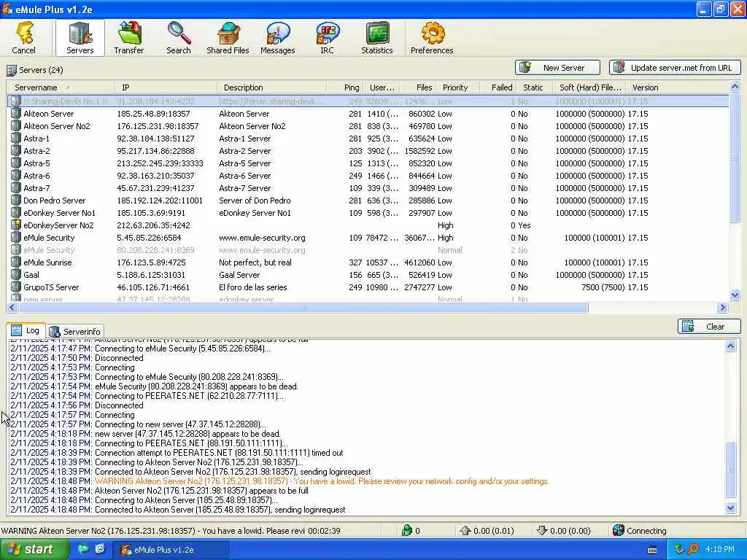
Task: Select the Astra-6 server name
Action: coord(36,176)
